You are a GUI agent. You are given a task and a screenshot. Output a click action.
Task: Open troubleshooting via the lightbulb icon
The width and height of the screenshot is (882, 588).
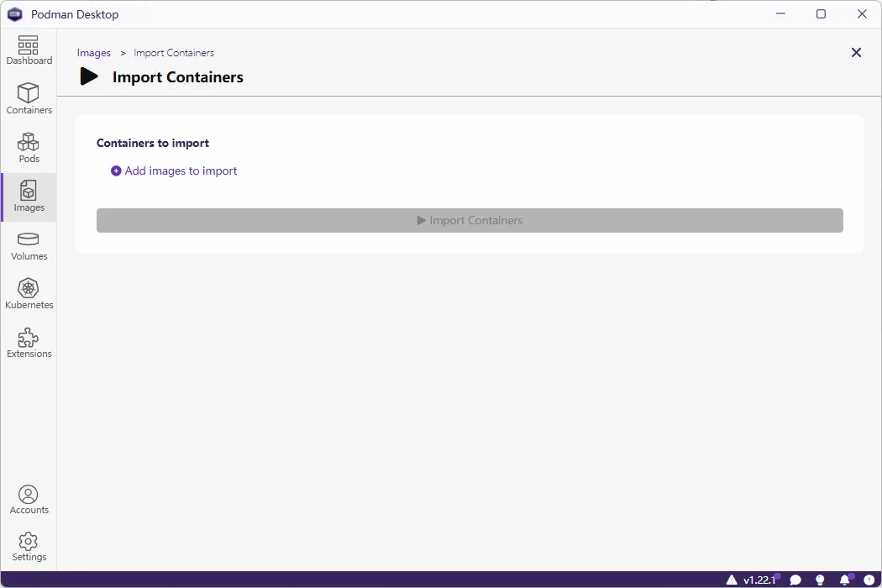coord(820,580)
